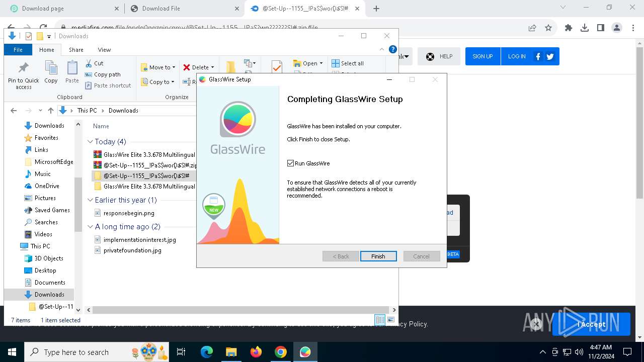The height and width of the screenshot is (362, 644).
Task: Click the Copy icon in the ribbon
Action: (x=51, y=72)
